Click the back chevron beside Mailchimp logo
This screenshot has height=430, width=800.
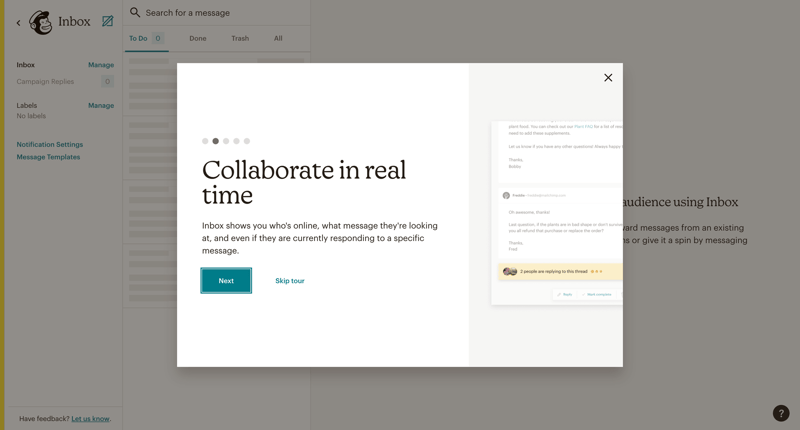click(18, 22)
